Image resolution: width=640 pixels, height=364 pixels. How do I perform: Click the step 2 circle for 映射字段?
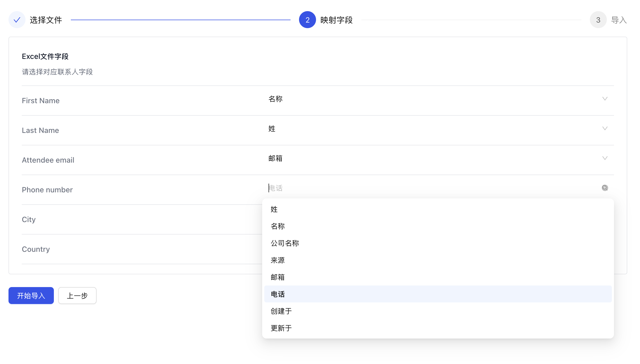(307, 19)
